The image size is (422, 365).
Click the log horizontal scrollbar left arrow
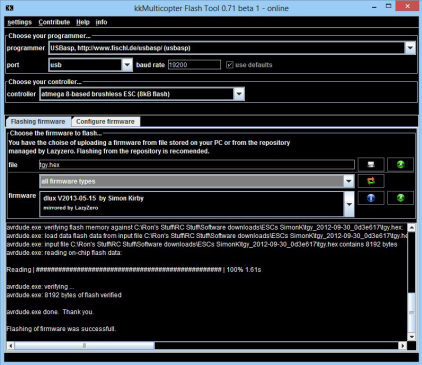[10, 346]
